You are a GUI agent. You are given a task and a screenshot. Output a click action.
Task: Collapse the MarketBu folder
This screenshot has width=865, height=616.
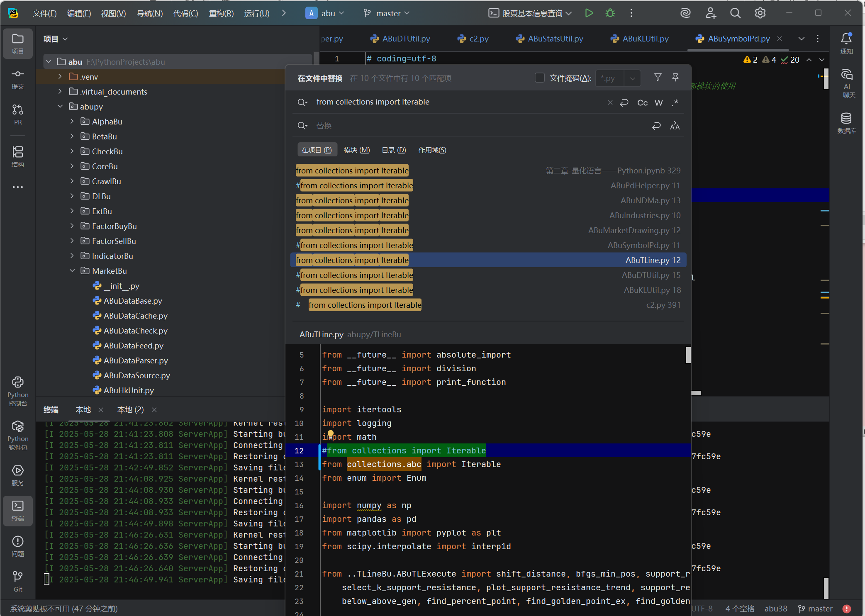click(73, 270)
